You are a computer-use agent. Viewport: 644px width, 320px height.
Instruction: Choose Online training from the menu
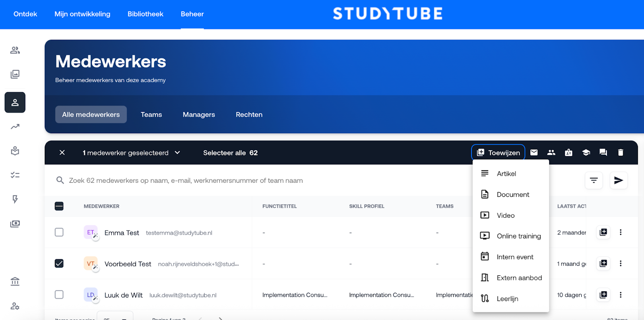point(511,236)
